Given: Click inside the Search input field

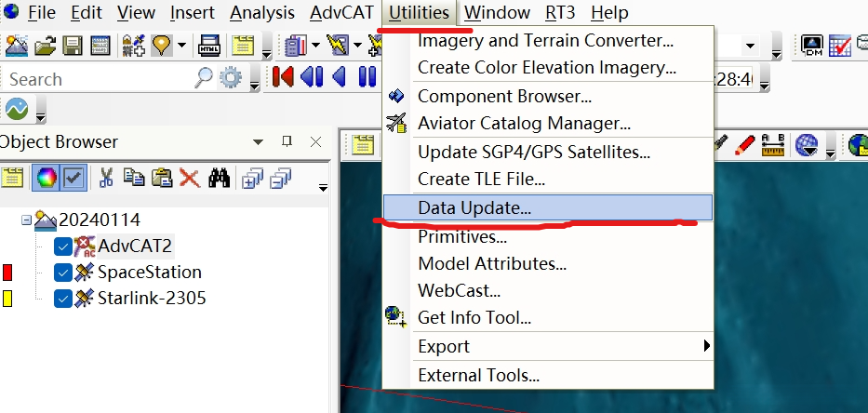Looking at the screenshot, I should [x=100, y=79].
